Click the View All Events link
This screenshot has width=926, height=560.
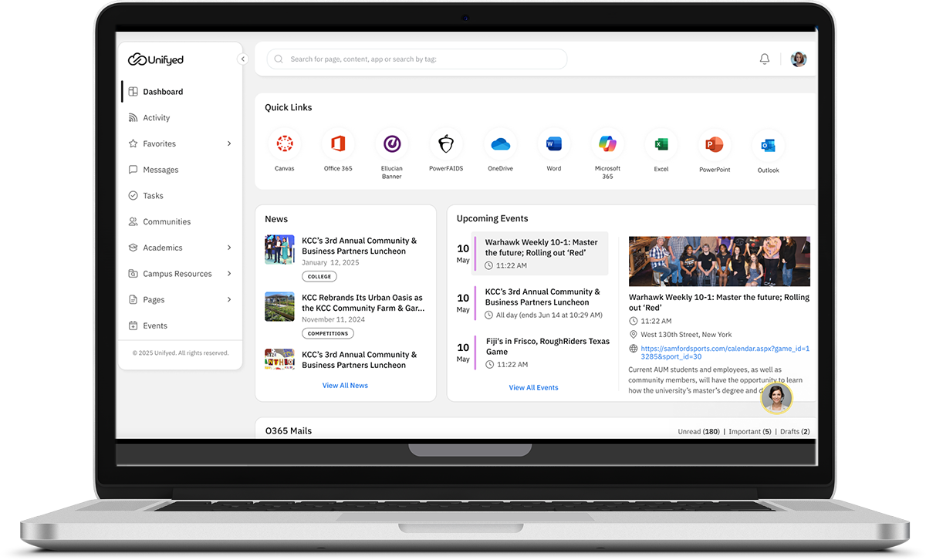pos(533,388)
